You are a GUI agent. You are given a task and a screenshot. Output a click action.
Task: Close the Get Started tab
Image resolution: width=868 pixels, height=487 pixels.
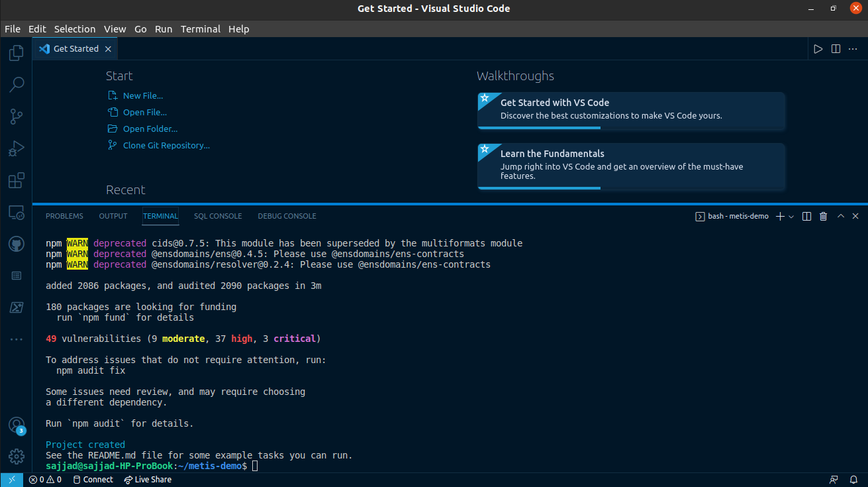[x=108, y=49]
